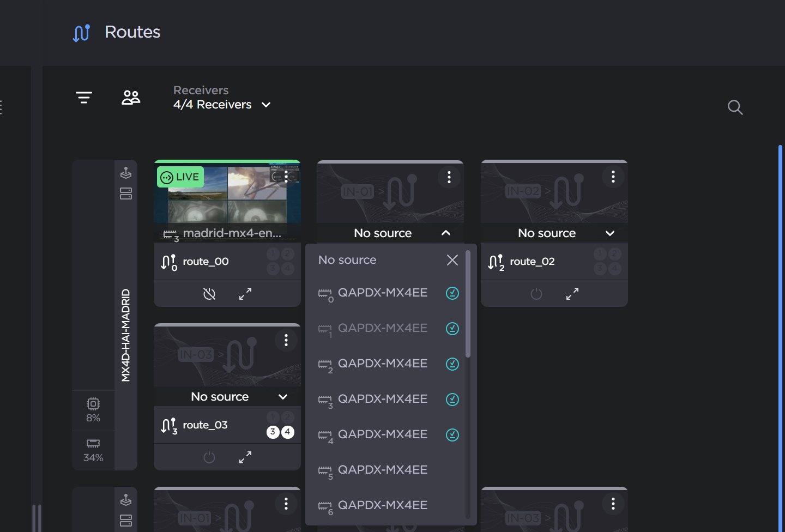Click the Routes icon in the page header
Screen dimensions: 785x532
pyautogui.click(x=81, y=33)
